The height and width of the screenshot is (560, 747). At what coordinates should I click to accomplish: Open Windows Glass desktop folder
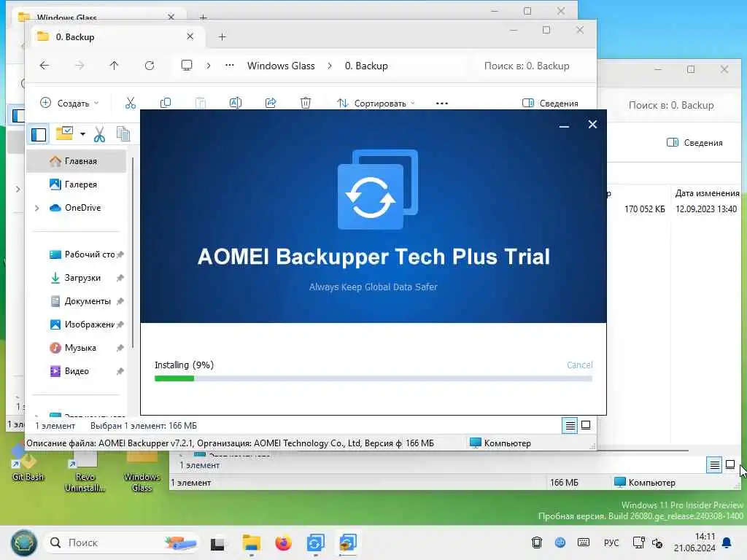142,472
